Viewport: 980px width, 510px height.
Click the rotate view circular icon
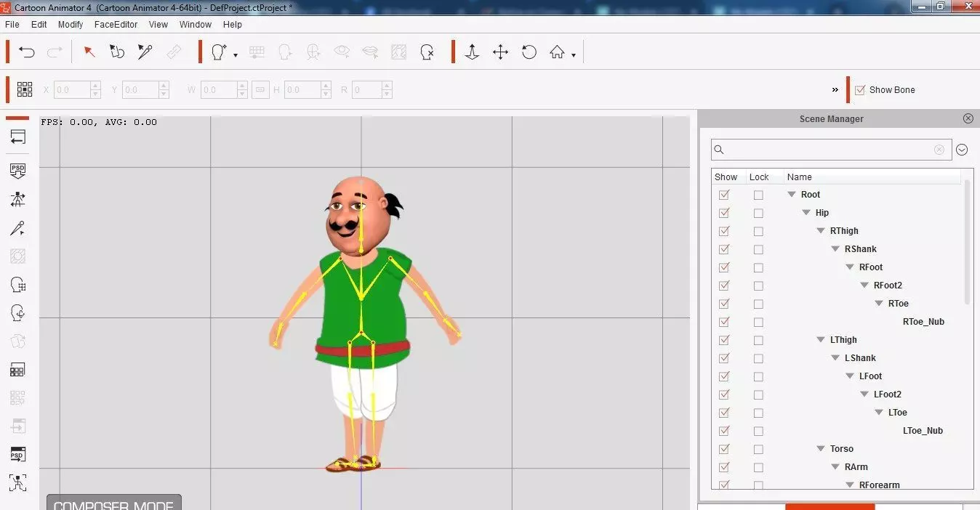point(529,52)
